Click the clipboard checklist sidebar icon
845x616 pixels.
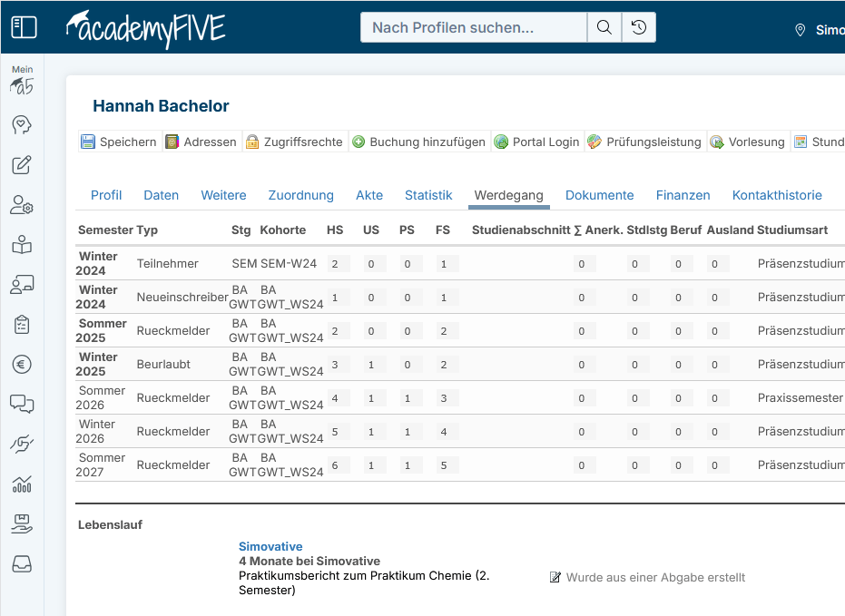tap(22, 324)
